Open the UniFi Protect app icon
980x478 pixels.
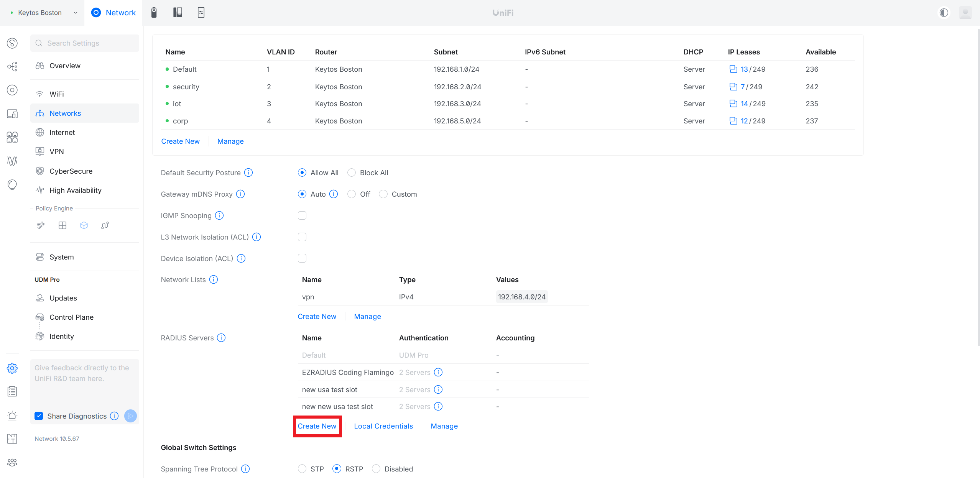click(154, 13)
